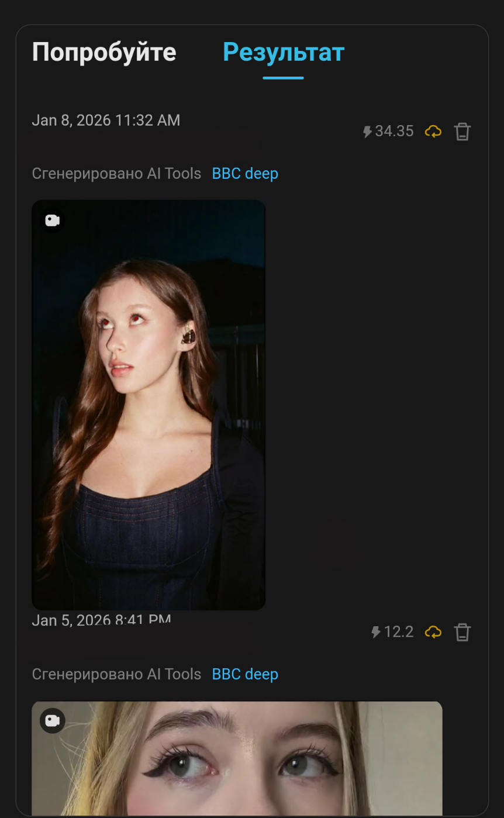Open BBC deep link under Jan 8 result
504x818 pixels.
tap(245, 174)
